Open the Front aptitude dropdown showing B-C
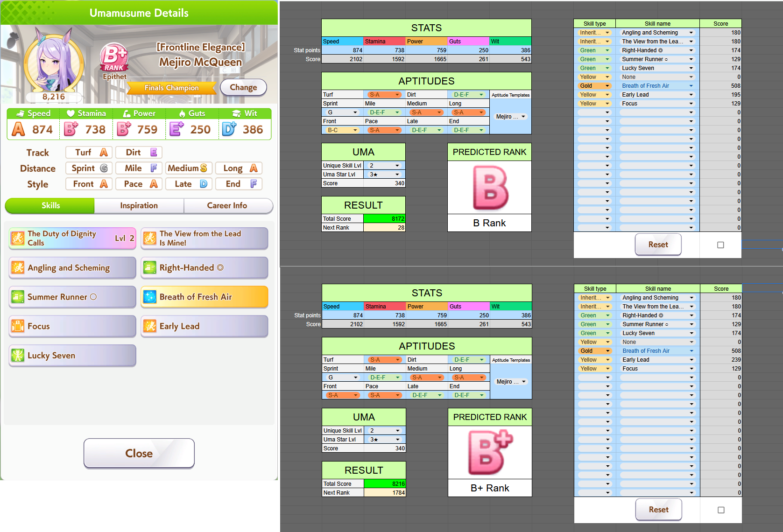The width and height of the screenshot is (783, 532). pos(342,130)
